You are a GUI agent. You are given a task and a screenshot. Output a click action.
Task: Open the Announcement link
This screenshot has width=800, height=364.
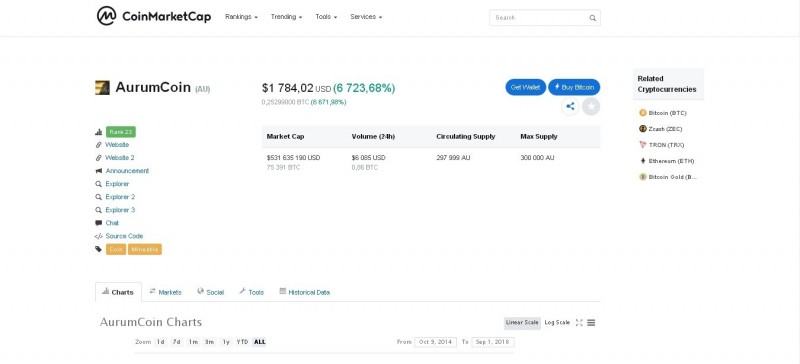click(x=127, y=171)
